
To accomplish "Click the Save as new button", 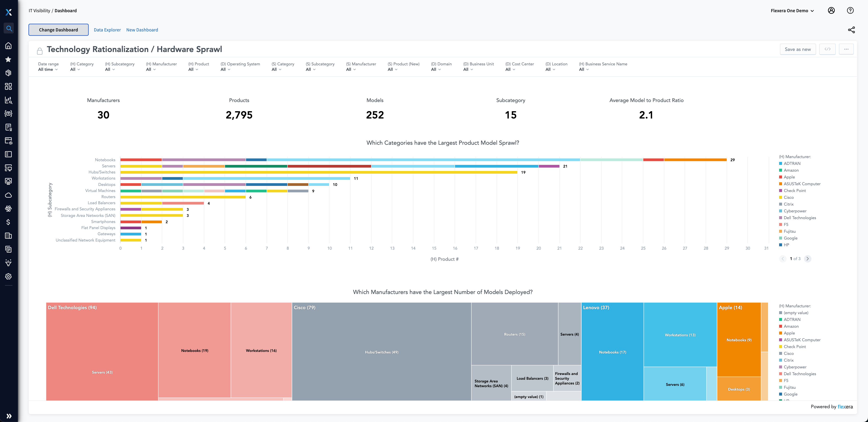I will (798, 49).
